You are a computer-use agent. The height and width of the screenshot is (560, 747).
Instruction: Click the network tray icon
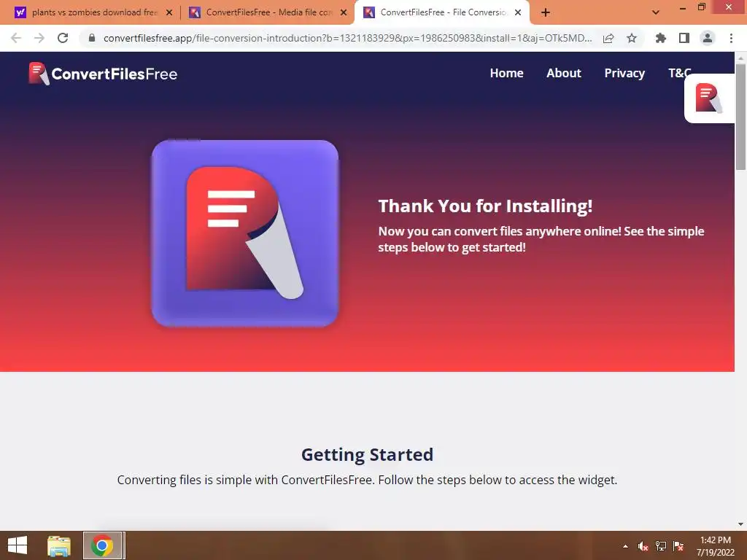pos(661,546)
